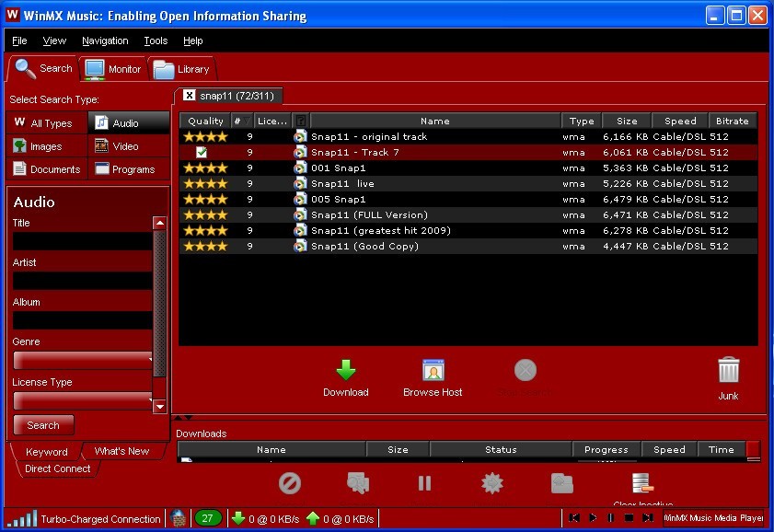Click the Album input field
Screen dimensions: 774x532
coord(83,320)
